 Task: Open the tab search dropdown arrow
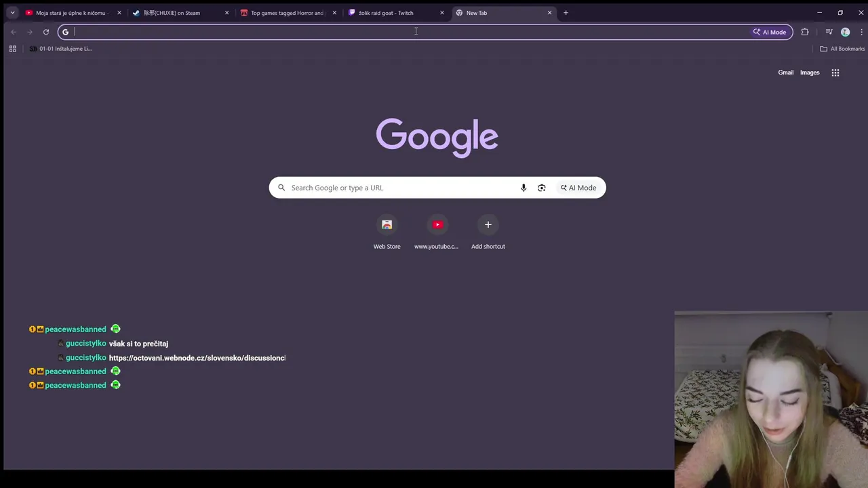[12, 12]
